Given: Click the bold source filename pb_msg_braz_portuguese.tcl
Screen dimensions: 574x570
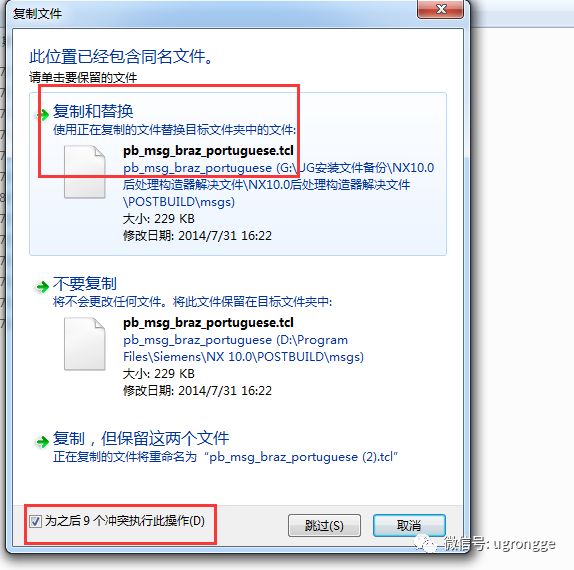Looking at the screenshot, I should point(208,150).
